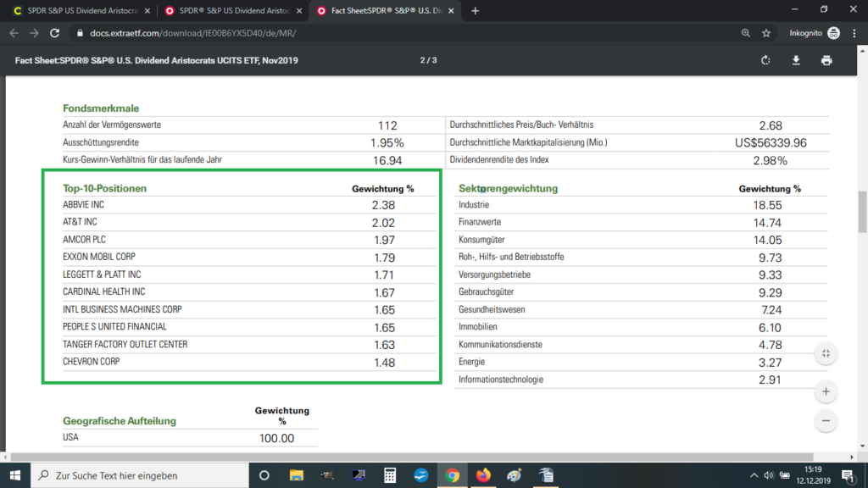Click the CHEVRON CORP row label
This screenshot has height=488, width=868.
[x=92, y=362]
